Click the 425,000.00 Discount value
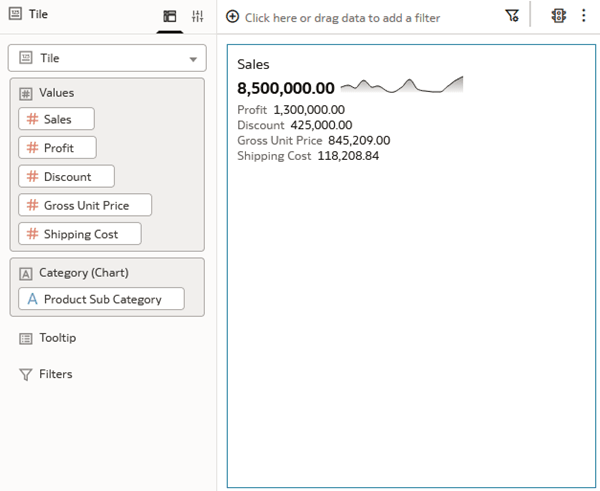Viewport: 600px width, 491px height. click(321, 125)
